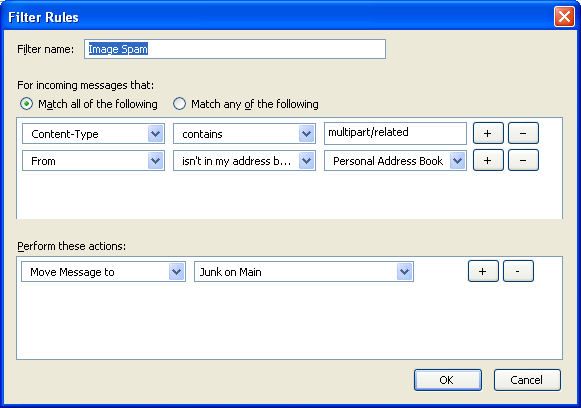
Task: Click the multipart/related value field
Action: (x=395, y=133)
